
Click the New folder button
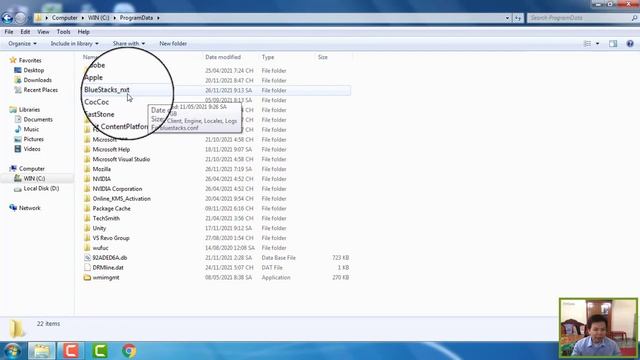[x=173, y=44]
